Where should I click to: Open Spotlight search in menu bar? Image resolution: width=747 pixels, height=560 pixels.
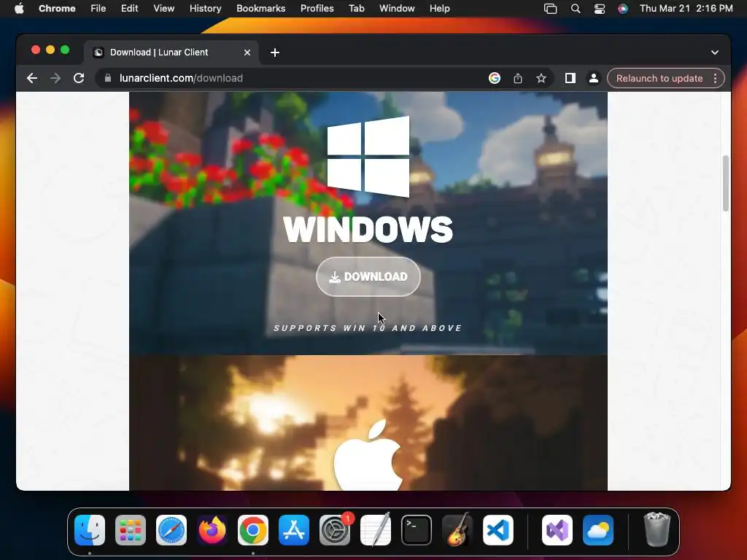[576, 9]
